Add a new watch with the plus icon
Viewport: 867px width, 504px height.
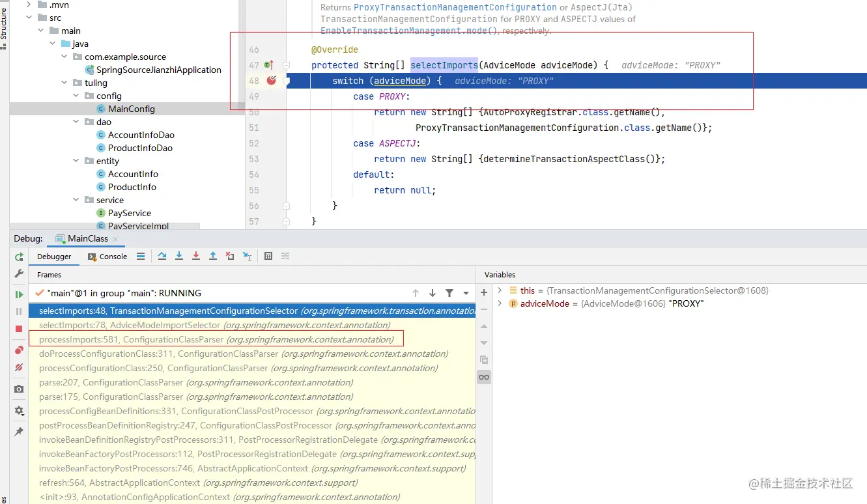[484, 293]
